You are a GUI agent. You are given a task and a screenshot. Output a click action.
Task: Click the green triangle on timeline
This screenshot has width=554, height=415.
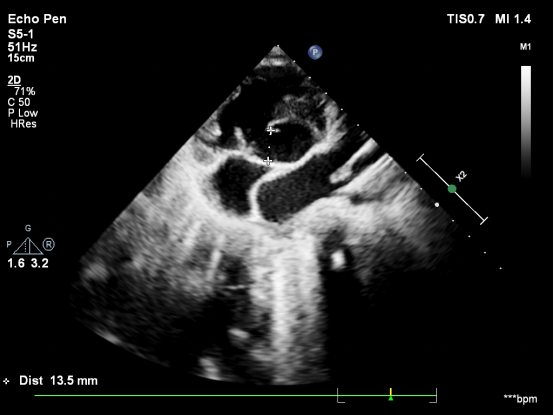[x=391, y=398]
